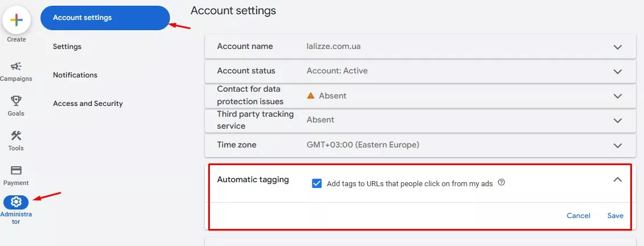
Task: Click the orange warning triangle next to Absent
Action: pos(311,96)
